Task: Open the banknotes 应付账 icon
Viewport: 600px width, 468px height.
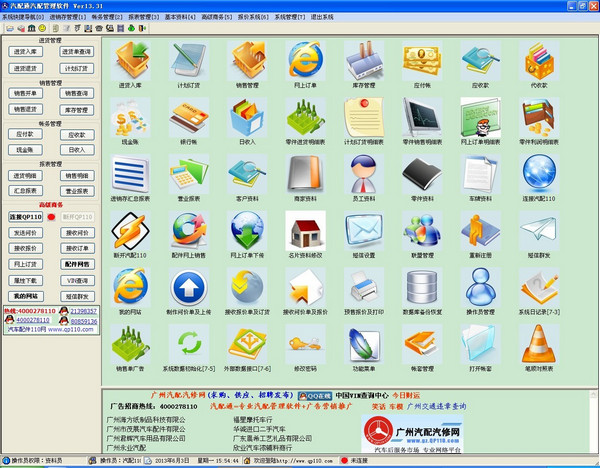Action: point(422,61)
